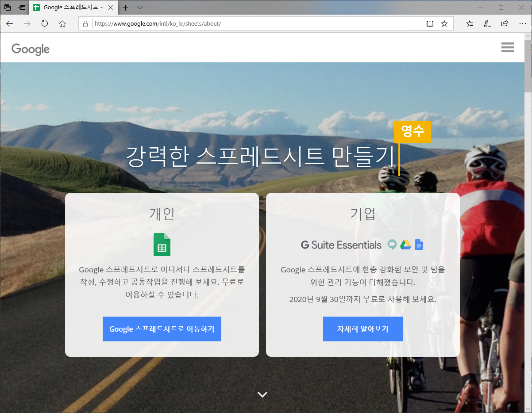Click the set these tabs aside icon
The image size is (532, 413).
(x=22, y=8)
